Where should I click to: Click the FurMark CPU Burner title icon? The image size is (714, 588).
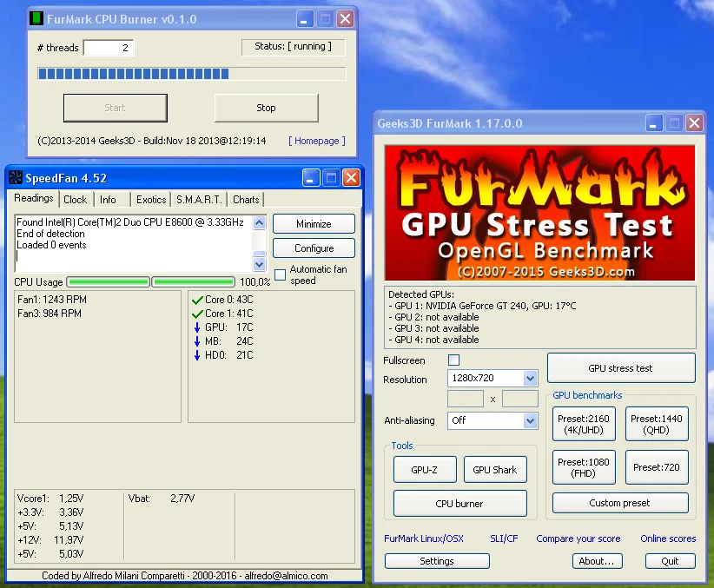(x=36, y=19)
